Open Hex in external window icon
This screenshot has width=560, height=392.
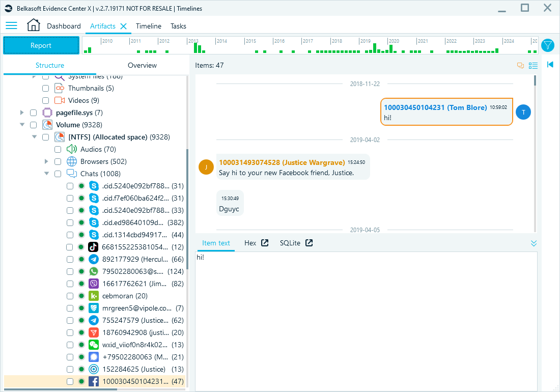tap(265, 243)
